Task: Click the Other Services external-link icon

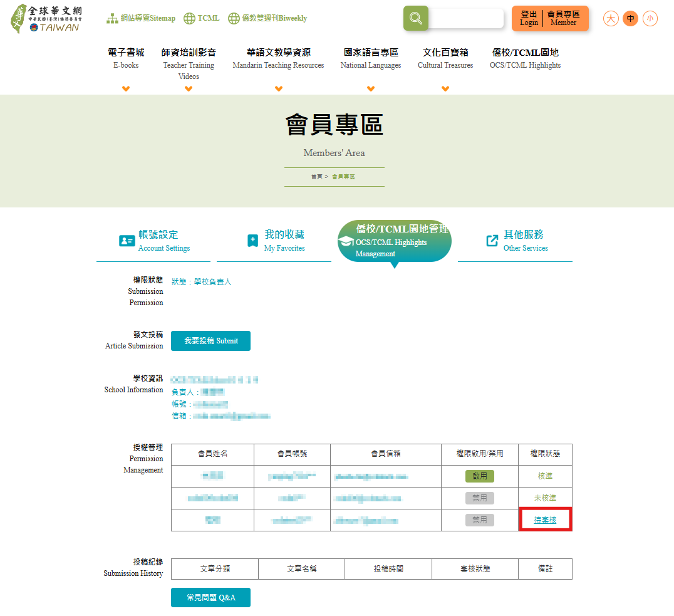Action: point(492,240)
